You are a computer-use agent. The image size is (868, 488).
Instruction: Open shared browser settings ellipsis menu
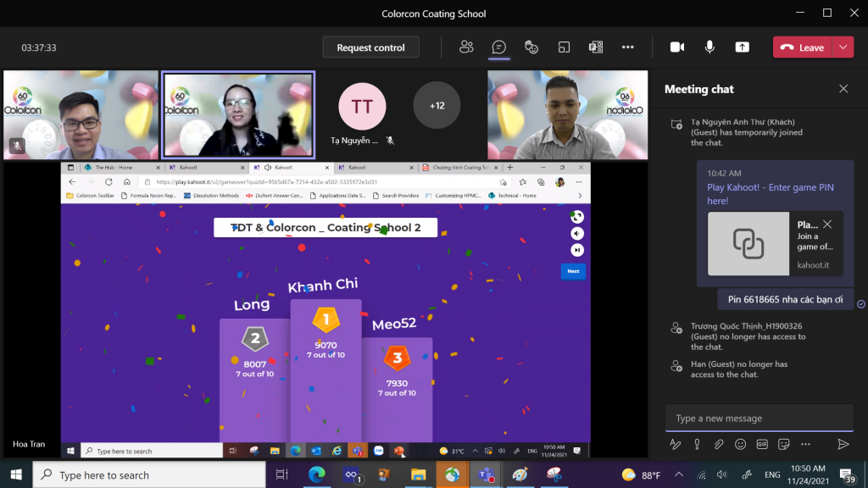tap(579, 182)
